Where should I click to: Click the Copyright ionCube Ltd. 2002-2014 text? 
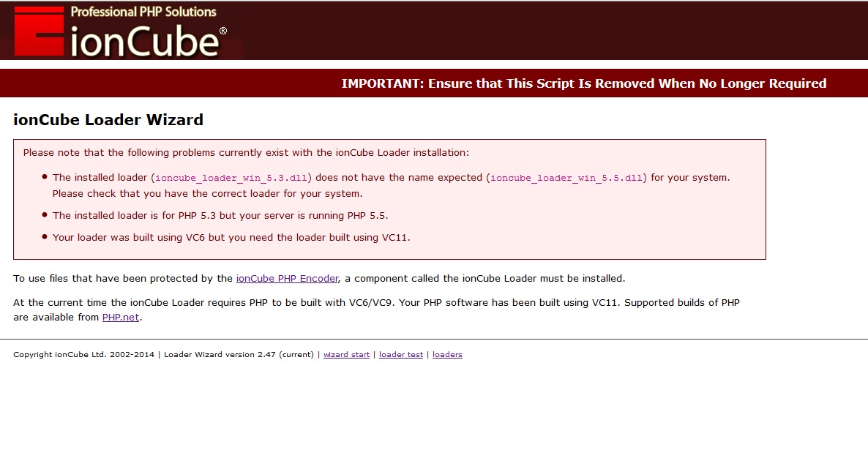click(x=83, y=355)
